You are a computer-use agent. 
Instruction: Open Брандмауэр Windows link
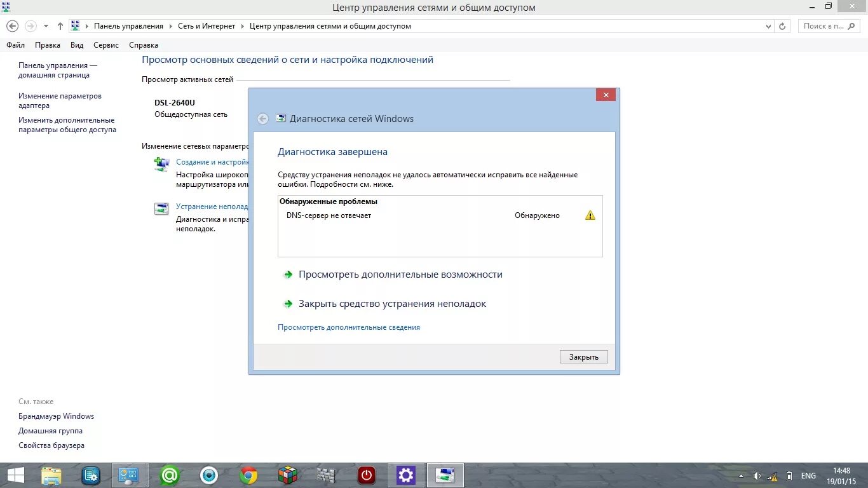tap(56, 416)
